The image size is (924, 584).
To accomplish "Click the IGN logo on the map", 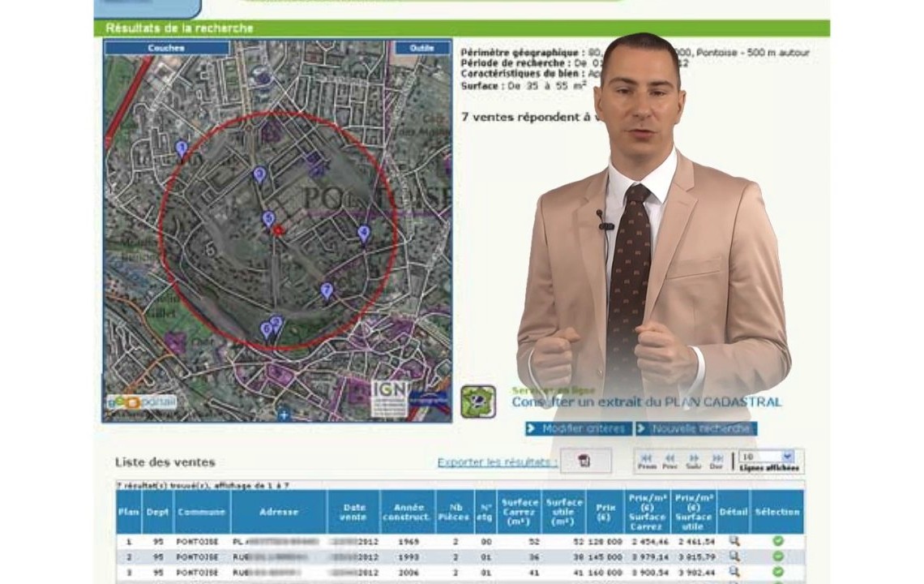I will (389, 398).
